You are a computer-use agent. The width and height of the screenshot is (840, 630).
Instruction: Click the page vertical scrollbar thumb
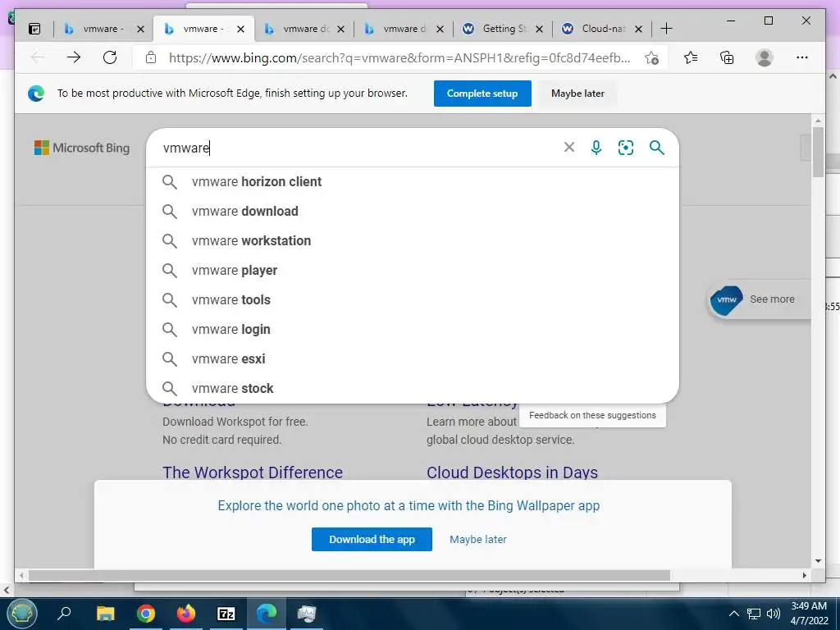click(818, 152)
